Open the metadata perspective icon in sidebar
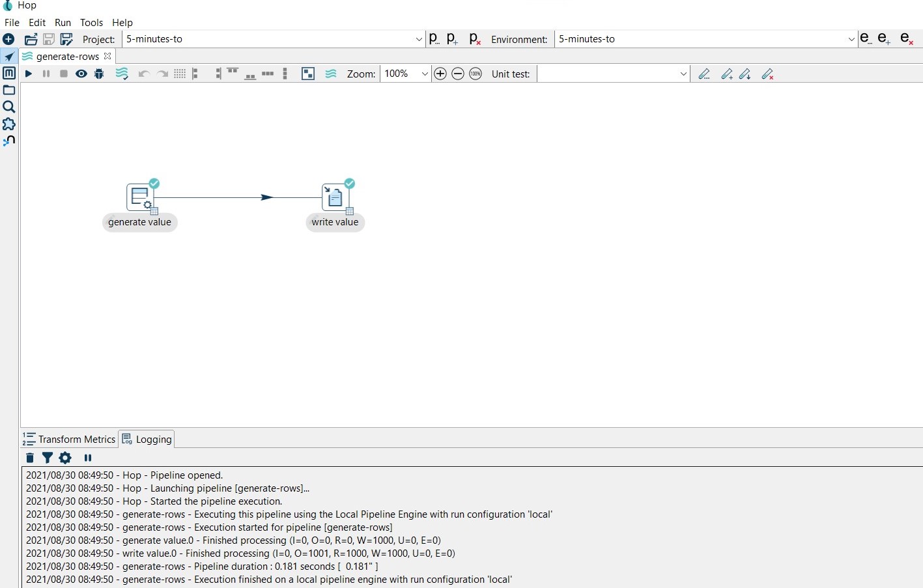Viewport: 923px width, 588px height. pos(9,73)
